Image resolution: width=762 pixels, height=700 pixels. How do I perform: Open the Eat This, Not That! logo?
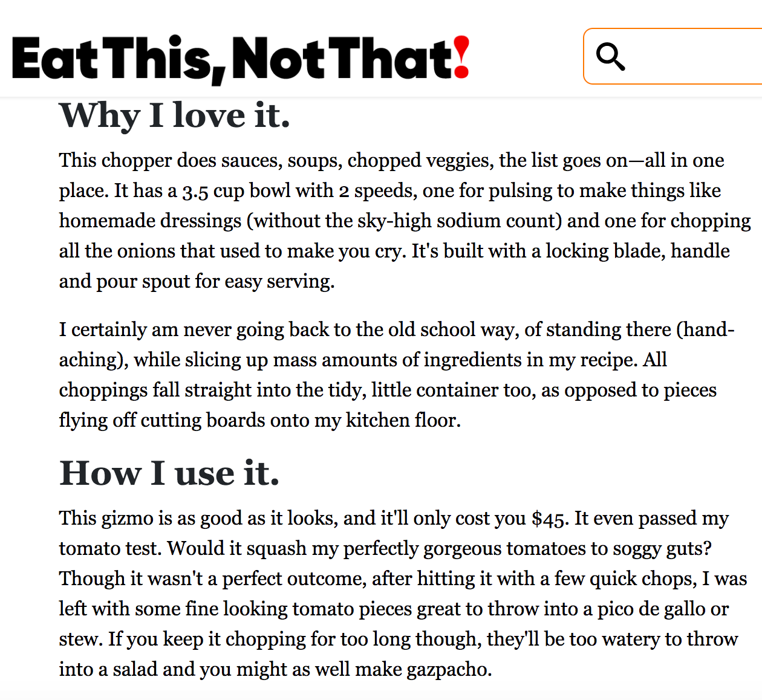click(241, 59)
